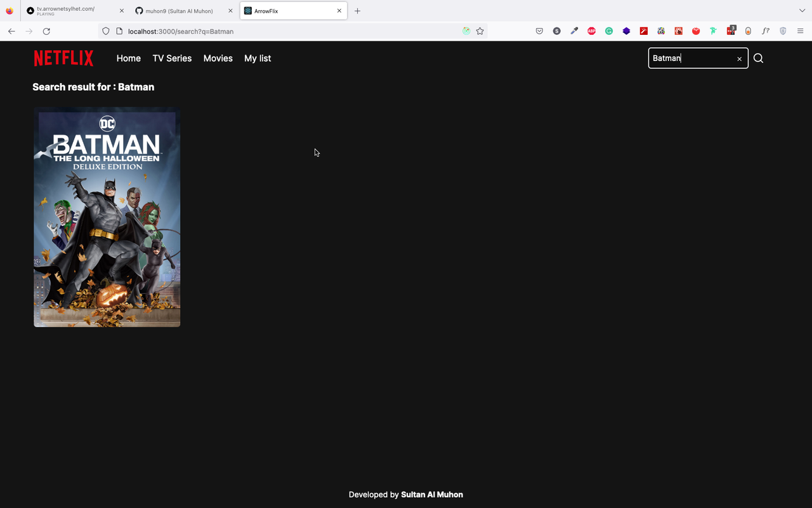The image size is (812, 508).
Task: Switch to the tv.arrownetsylhet.com tab
Action: pos(67,10)
